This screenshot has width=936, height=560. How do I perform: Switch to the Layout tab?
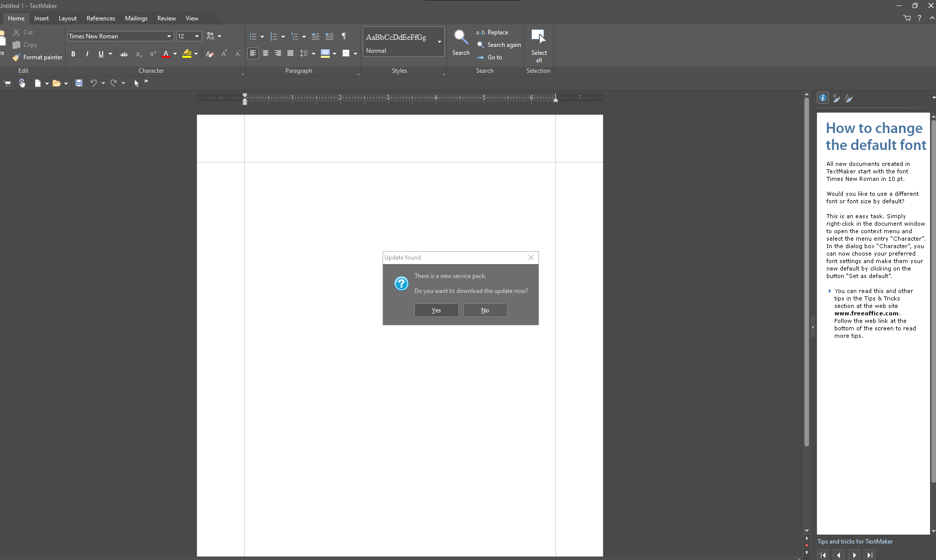click(68, 18)
